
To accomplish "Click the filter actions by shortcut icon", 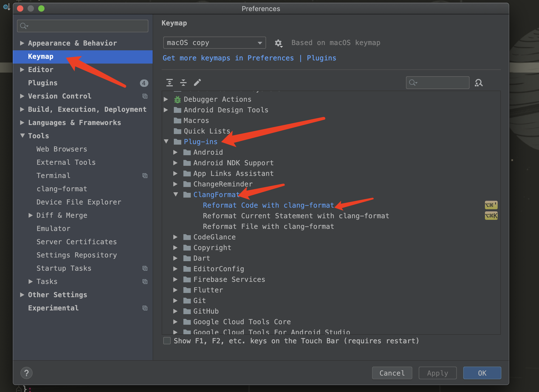I will click(x=480, y=82).
